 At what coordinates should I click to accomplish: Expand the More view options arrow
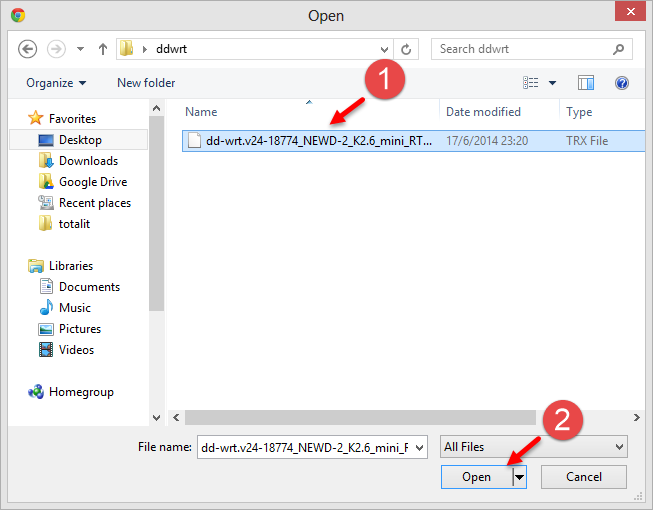tap(552, 83)
